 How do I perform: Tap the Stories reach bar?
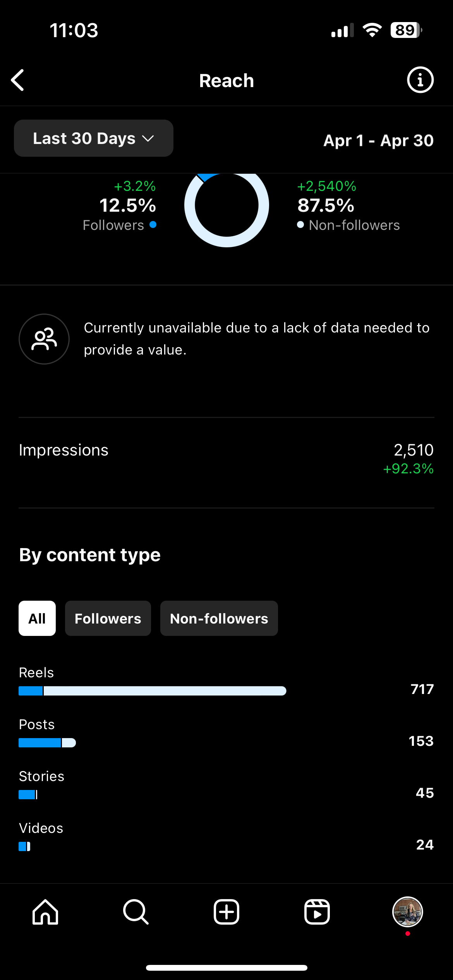[x=28, y=795]
